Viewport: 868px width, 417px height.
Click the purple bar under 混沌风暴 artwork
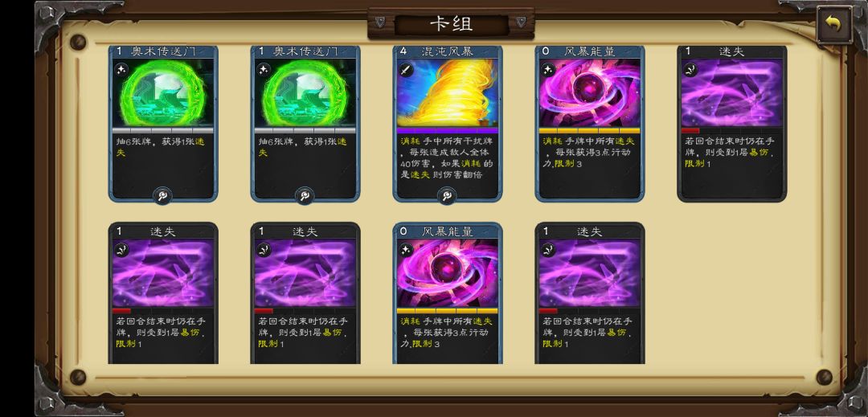448,131
